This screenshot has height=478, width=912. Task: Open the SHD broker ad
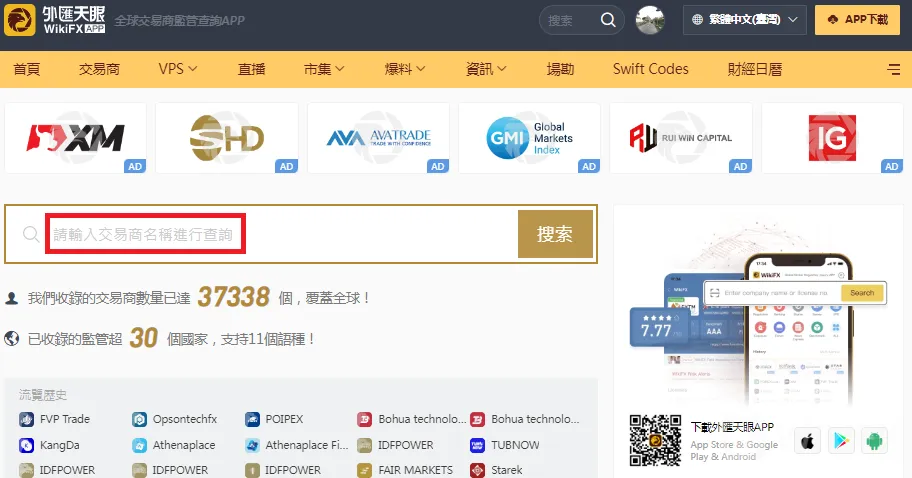[227, 138]
